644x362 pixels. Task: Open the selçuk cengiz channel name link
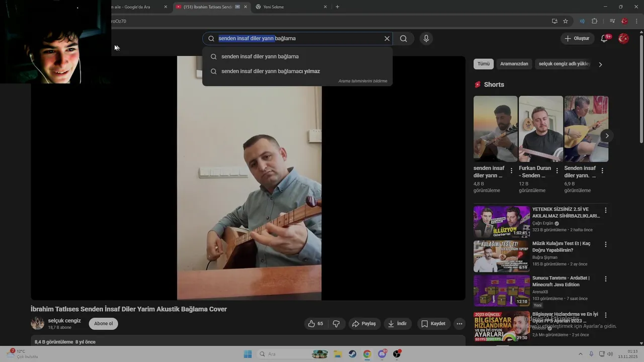pos(64,321)
